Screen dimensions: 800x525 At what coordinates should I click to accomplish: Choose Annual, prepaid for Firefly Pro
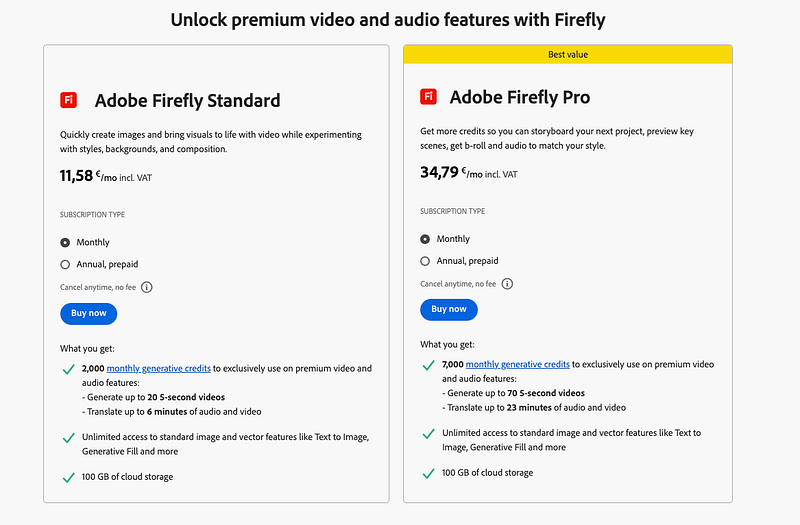click(426, 261)
